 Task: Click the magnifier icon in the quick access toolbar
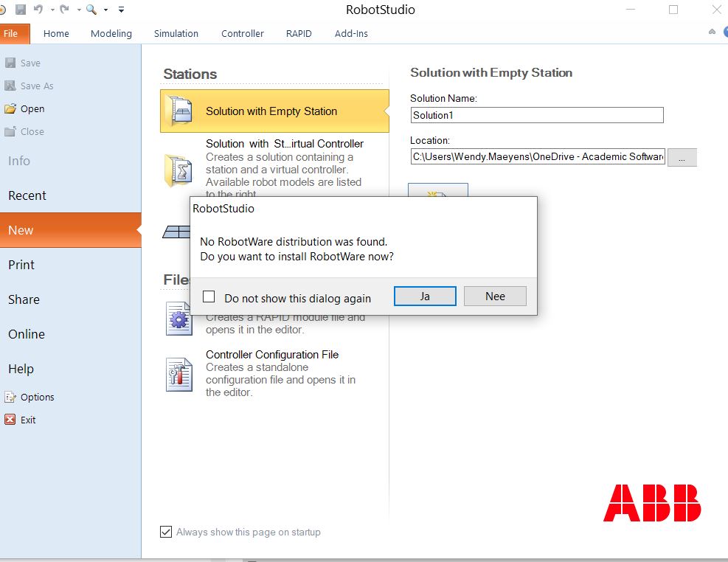point(91,10)
